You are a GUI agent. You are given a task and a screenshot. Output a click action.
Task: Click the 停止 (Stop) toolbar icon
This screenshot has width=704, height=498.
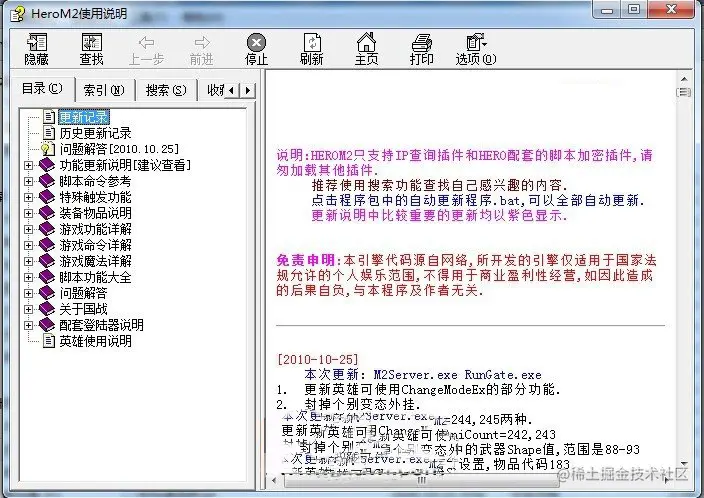[x=256, y=43]
